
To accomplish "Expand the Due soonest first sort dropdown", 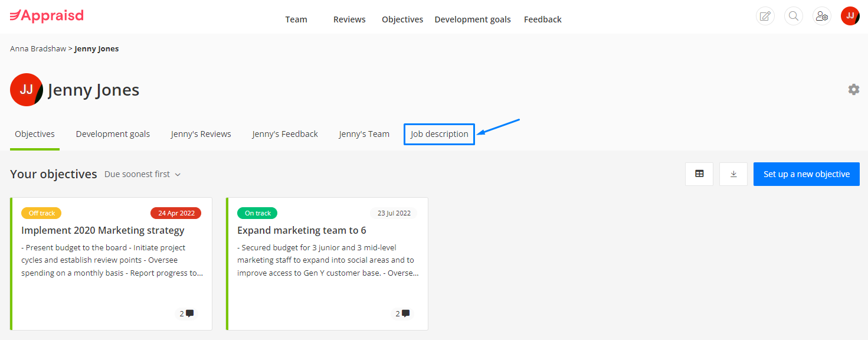I will (x=142, y=174).
